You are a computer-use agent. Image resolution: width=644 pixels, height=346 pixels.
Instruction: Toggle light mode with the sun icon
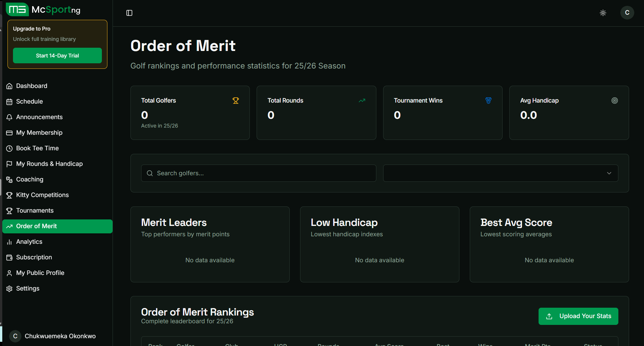point(603,13)
